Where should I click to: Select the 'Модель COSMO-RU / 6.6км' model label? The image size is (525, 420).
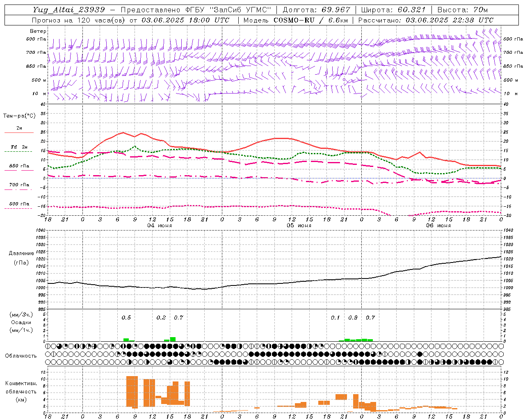point(296,20)
